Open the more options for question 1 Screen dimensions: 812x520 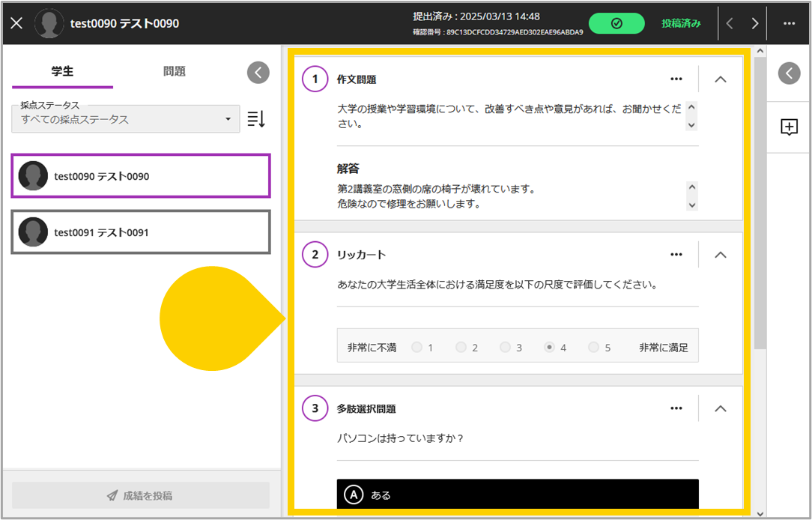(676, 79)
